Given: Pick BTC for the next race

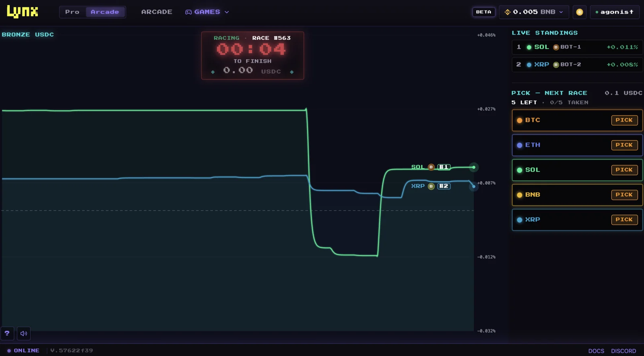Looking at the screenshot, I should click(x=624, y=120).
